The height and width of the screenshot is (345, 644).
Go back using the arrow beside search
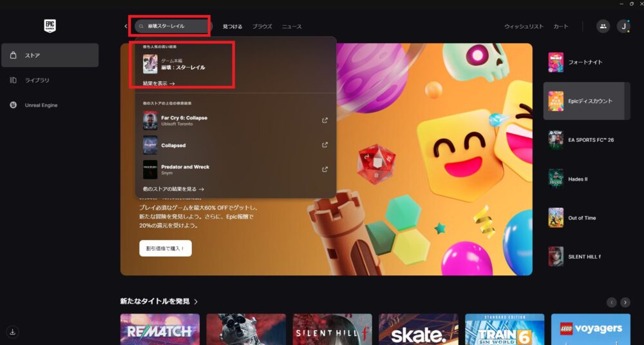point(126,26)
